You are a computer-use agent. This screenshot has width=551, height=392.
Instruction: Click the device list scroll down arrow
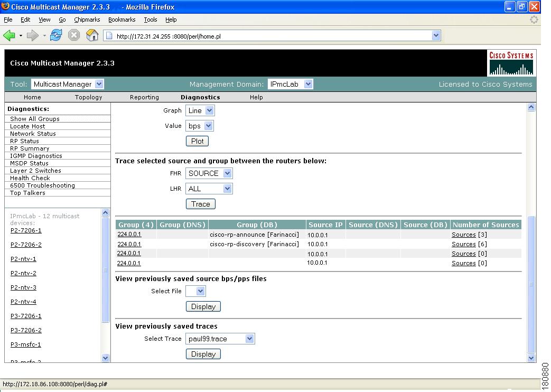click(x=106, y=358)
